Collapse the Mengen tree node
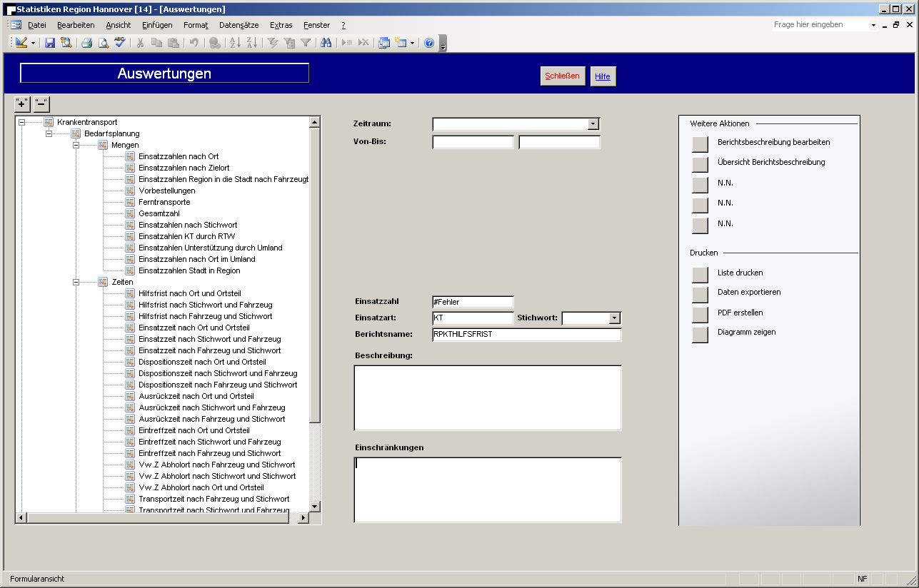Viewport: 919px width, 588px height. point(76,146)
